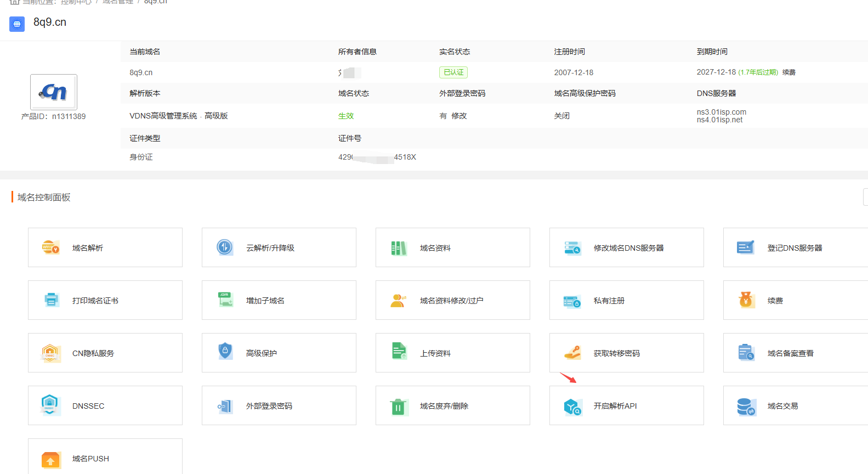The height and width of the screenshot is (474, 868).
Task: Click the 续费 link beside expiry date
Action: [x=788, y=72]
